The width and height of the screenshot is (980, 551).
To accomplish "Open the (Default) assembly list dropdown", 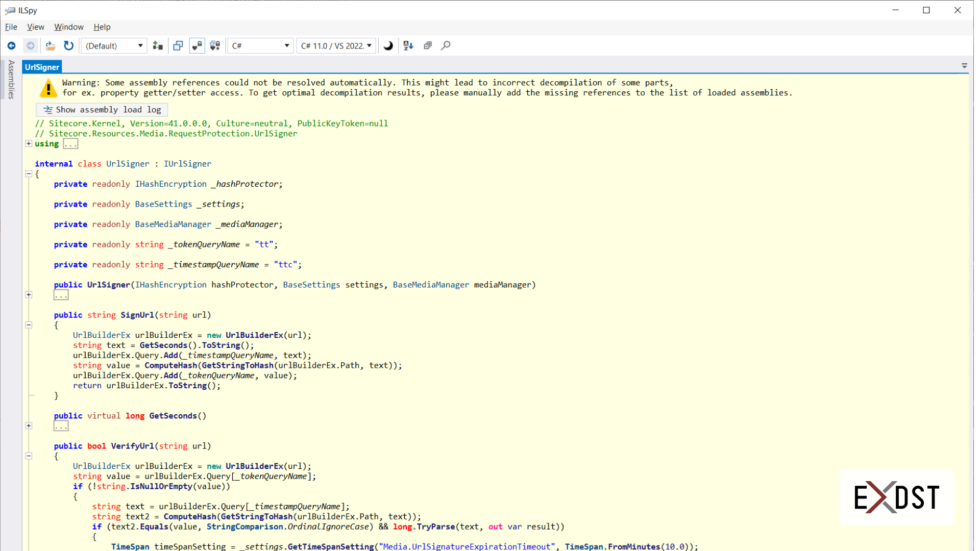I will tap(113, 45).
